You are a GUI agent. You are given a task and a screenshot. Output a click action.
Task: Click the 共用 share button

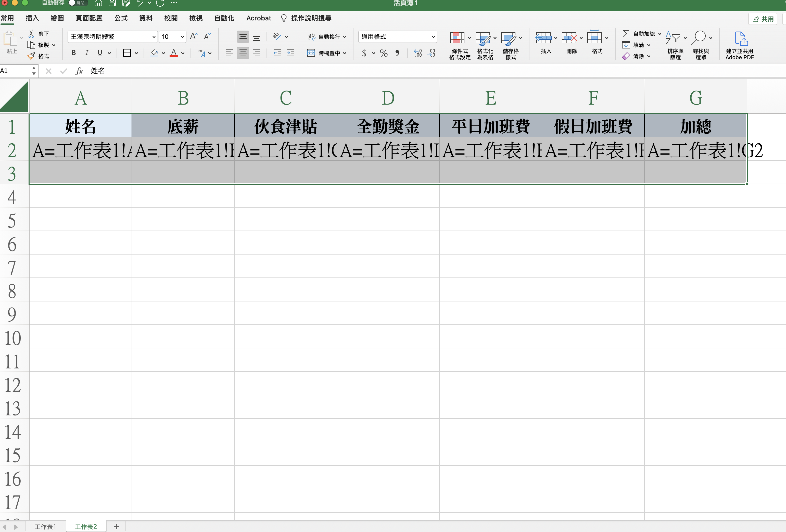tap(763, 19)
